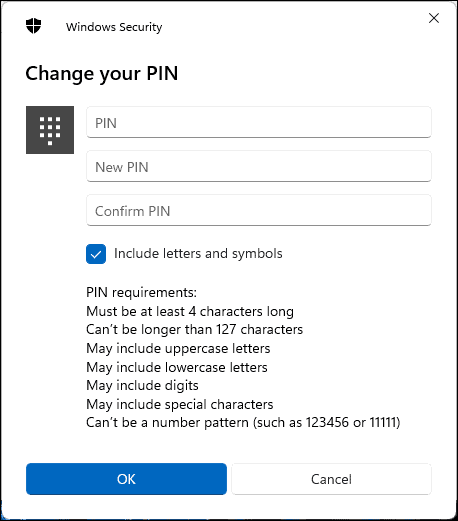Click the "May include uppercase letters" line
The image size is (458, 521).
178,349
